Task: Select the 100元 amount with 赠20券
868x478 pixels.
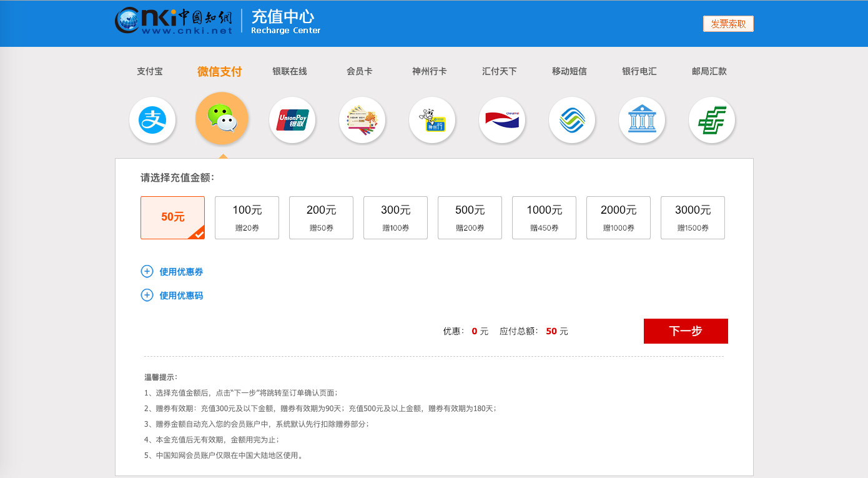Action: click(247, 217)
